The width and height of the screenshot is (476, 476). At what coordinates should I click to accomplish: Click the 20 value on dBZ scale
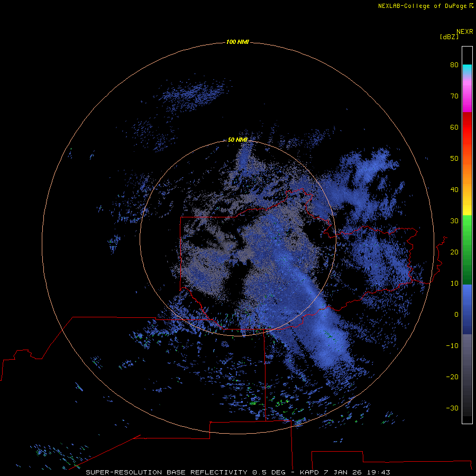coord(454,252)
